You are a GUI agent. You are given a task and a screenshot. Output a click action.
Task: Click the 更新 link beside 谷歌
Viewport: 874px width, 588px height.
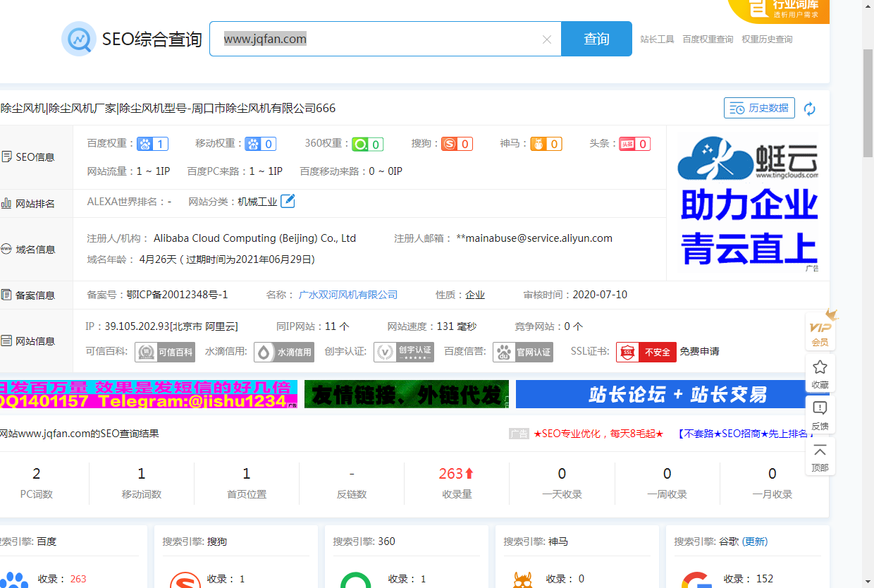(755, 541)
